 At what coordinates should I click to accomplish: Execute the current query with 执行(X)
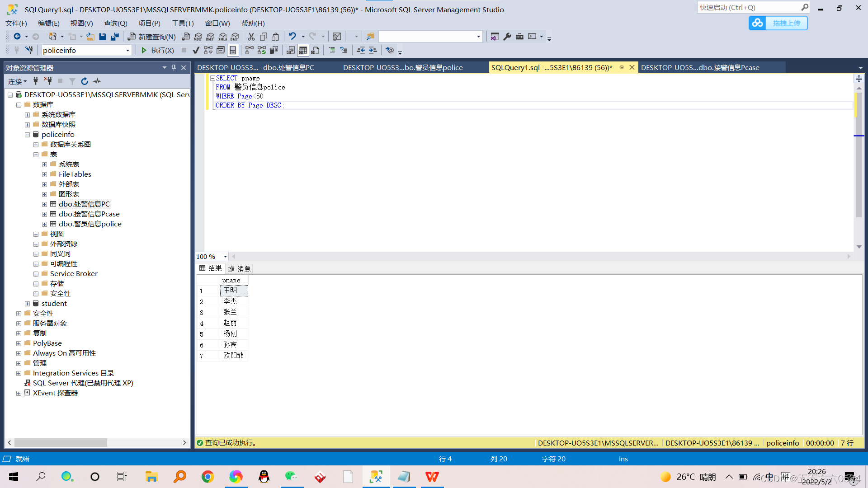[x=157, y=50]
